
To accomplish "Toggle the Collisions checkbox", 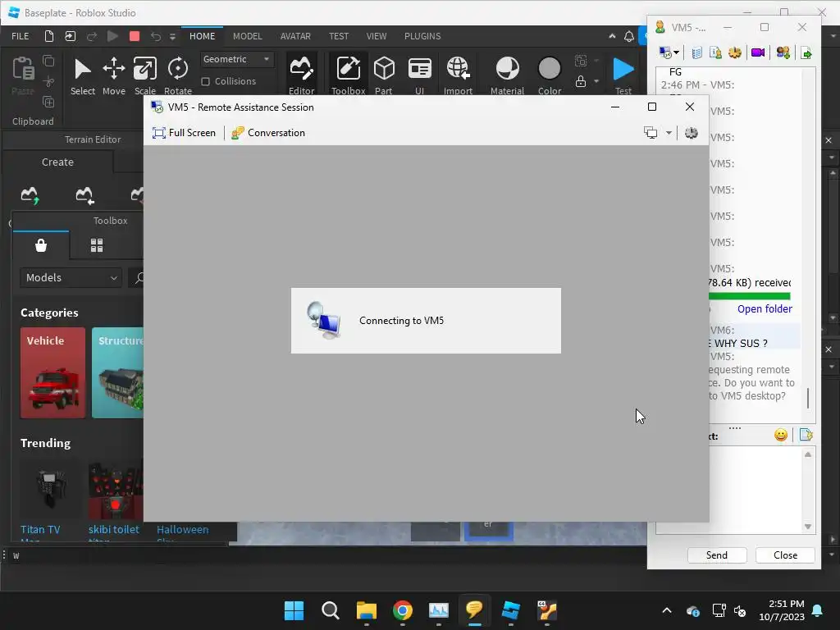I will pos(205,81).
